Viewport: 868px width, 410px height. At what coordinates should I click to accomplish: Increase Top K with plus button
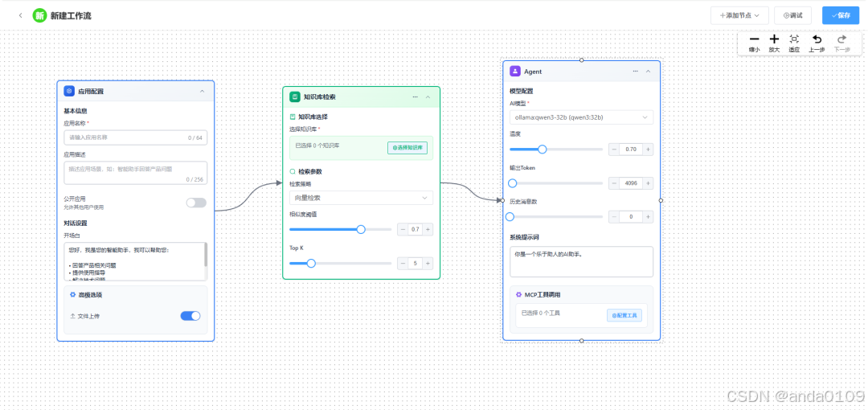coord(428,263)
